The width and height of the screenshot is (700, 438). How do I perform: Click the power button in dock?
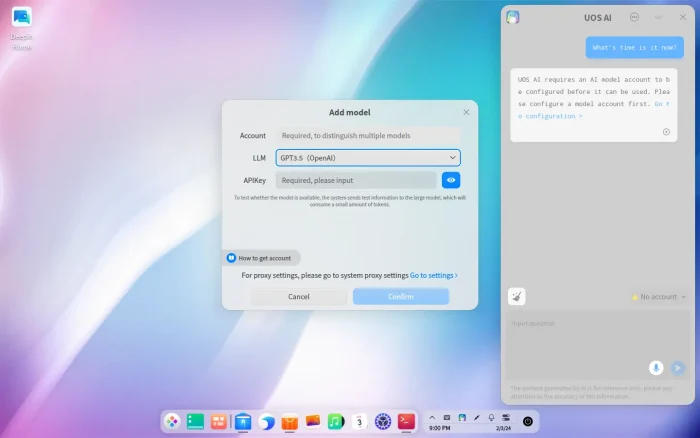528,422
